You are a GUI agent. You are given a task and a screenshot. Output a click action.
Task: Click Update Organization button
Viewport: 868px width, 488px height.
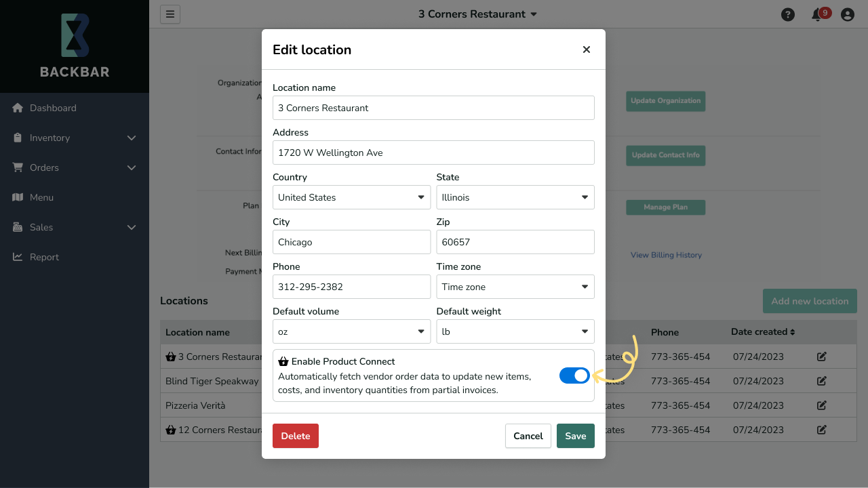tap(666, 101)
